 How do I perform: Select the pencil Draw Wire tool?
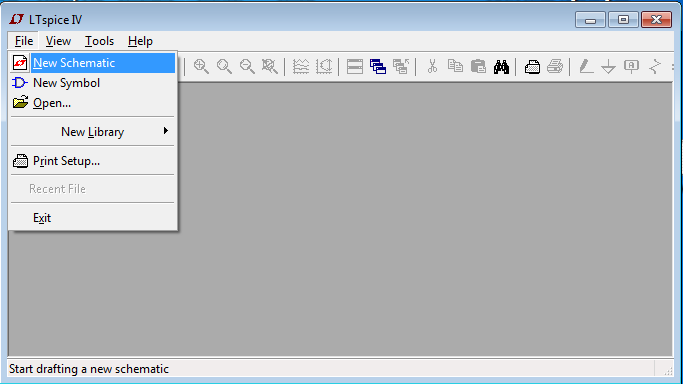pos(586,66)
